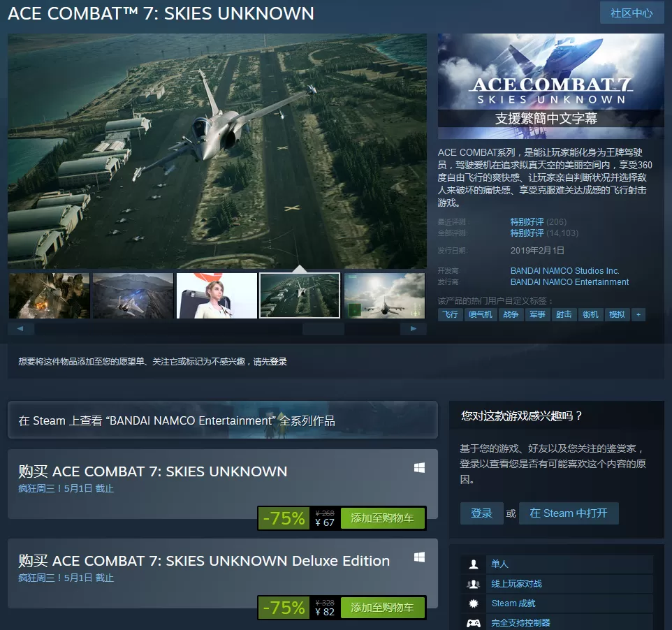Open the 线上玩家对战 feature link
This screenshot has width=672, height=630.
point(516,584)
